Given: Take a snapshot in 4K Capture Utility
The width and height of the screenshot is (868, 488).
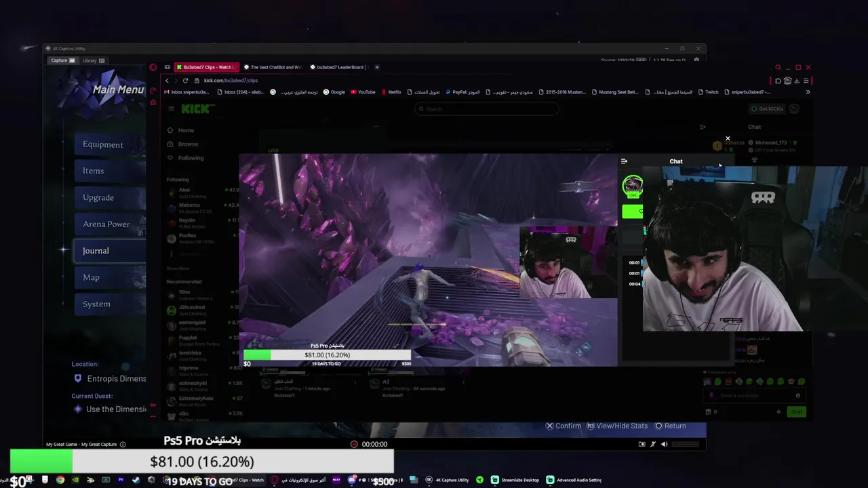Looking at the screenshot, I should coord(642,444).
